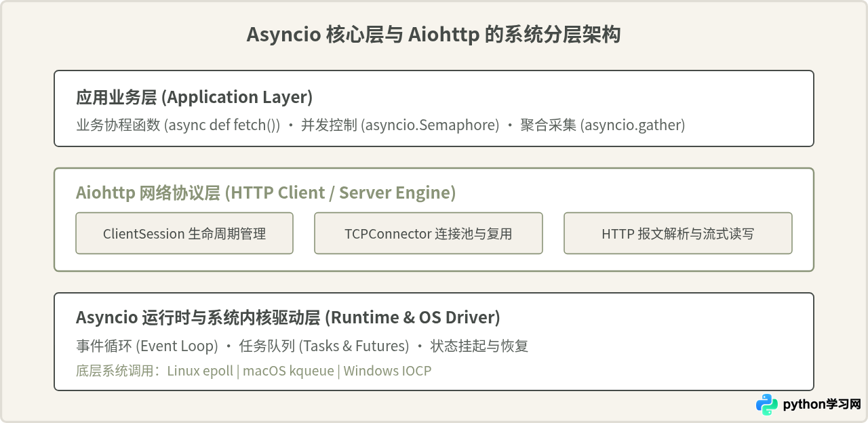Click the text 状态挂起与恢复

point(479,346)
